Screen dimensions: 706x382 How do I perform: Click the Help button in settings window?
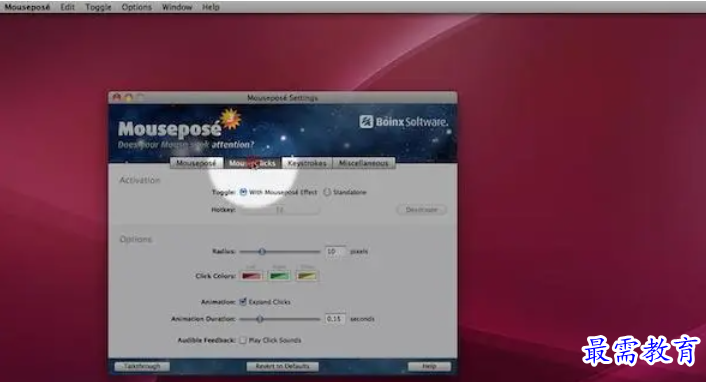click(x=429, y=366)
